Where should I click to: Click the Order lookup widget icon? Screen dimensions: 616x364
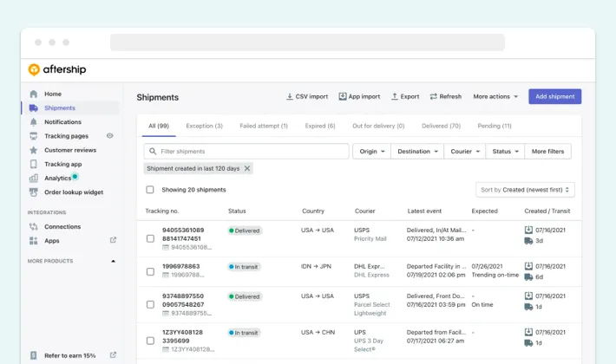point(33,192)
